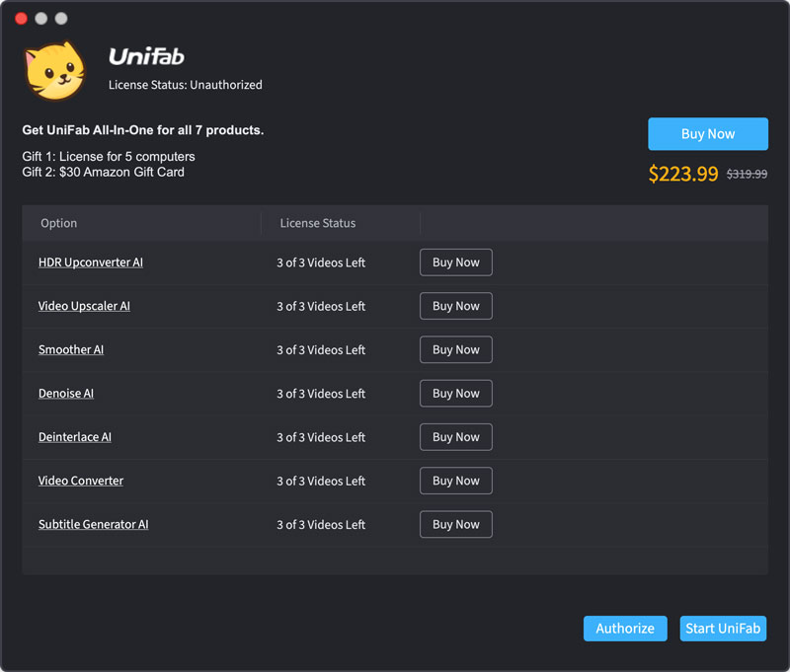
Task: Click Video Converter's '3 of 3 Videos Left'
Action: 321,482
